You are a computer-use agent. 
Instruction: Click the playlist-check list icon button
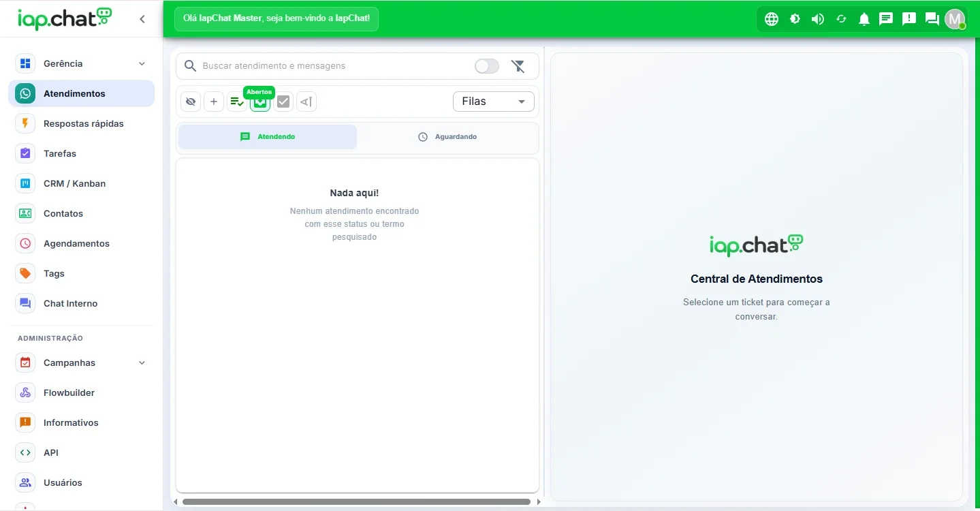[x=237, y=102]
